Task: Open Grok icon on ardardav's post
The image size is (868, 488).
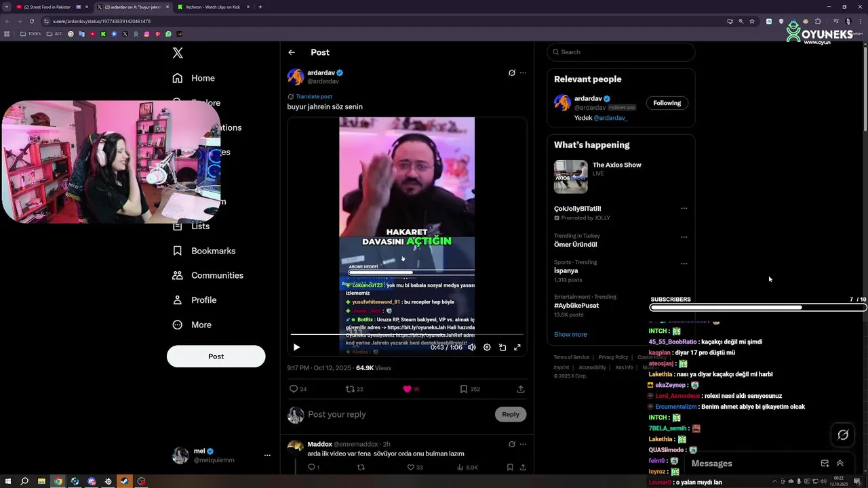Action: pos(512,73)
